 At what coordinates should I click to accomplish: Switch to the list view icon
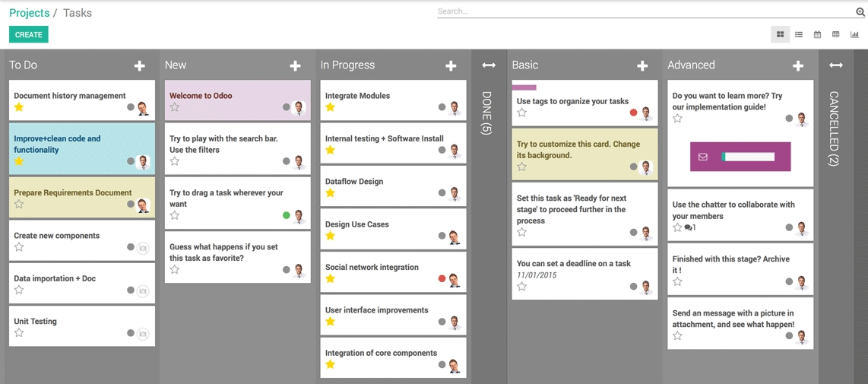pyautogui.click(x=799, y=34)
